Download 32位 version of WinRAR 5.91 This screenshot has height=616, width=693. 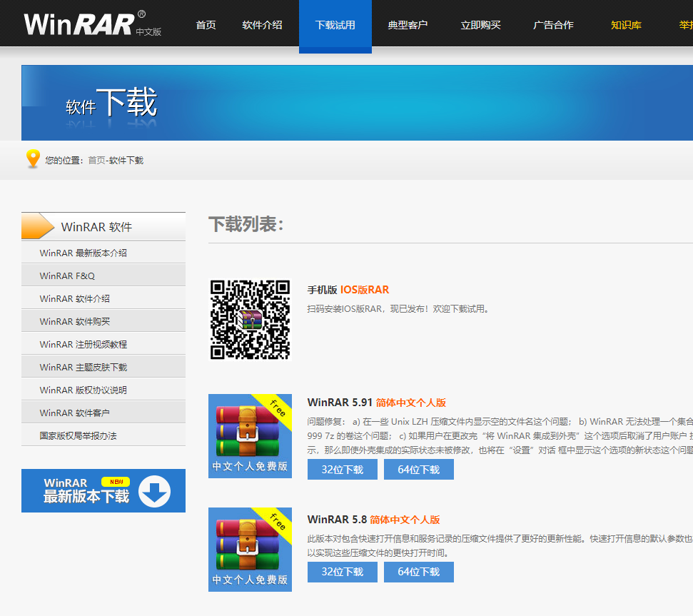click(x=342, y=470)
